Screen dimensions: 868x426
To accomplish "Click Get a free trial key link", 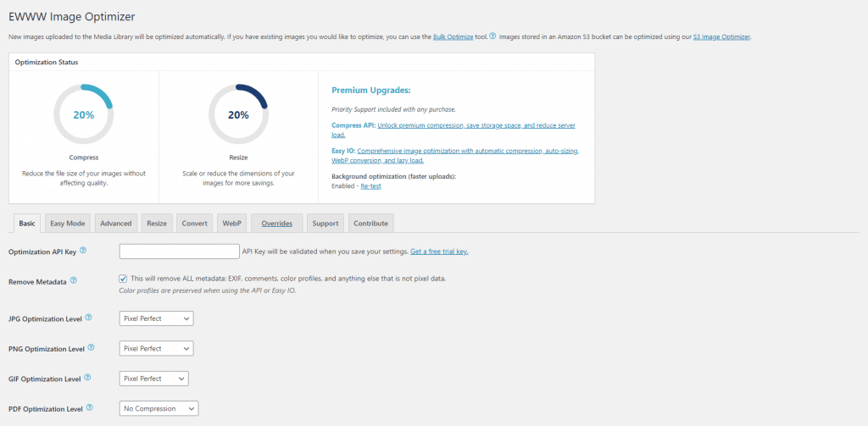I will (439, 252).
